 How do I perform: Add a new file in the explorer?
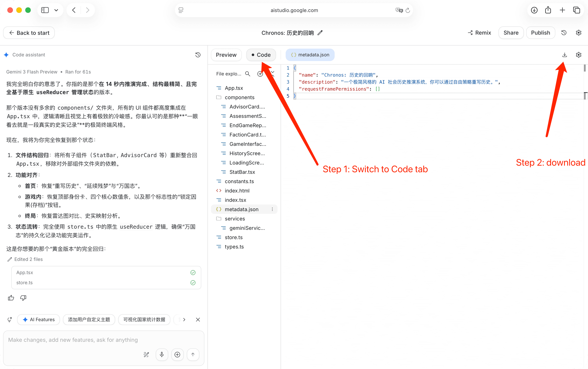click(260, 74)
